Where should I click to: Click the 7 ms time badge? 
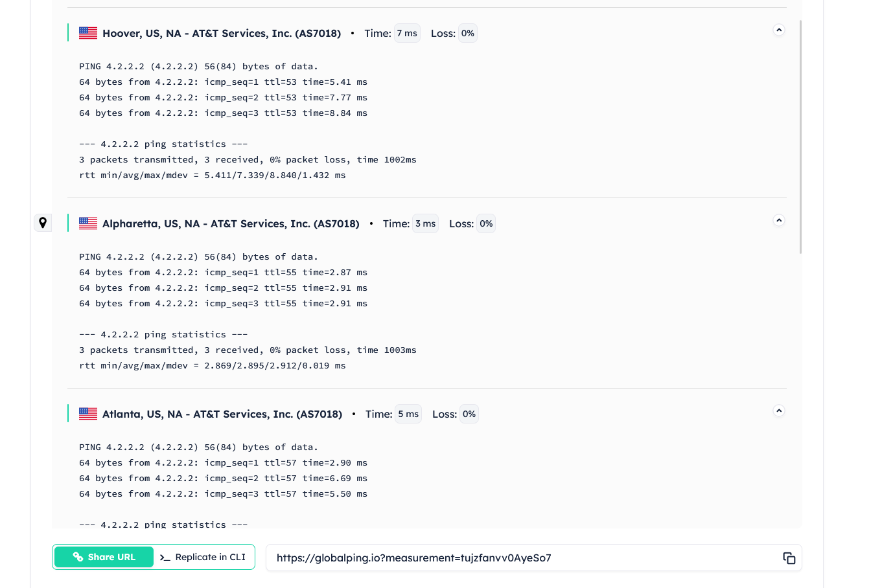pyautogui.click(x=407, y=33)
